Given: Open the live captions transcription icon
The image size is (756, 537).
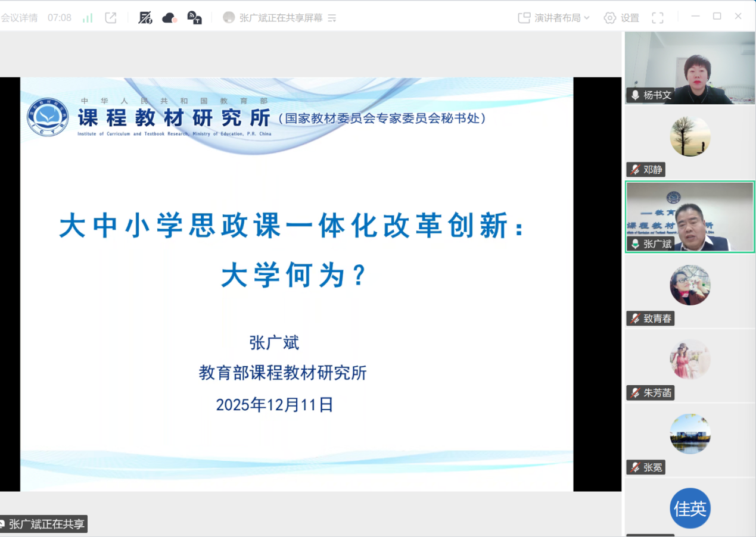Looking at the screenshot, I should point(194,18).
